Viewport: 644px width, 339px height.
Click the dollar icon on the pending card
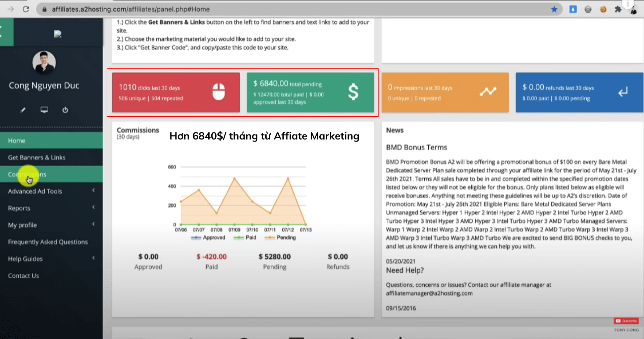click(x=353, y=92)
